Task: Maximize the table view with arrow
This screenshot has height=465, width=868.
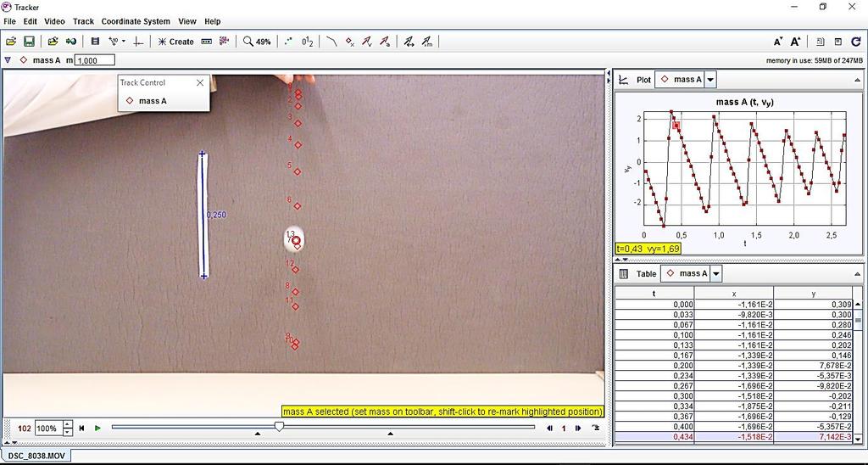Action: pyautogui.click(x=858, y=273)
